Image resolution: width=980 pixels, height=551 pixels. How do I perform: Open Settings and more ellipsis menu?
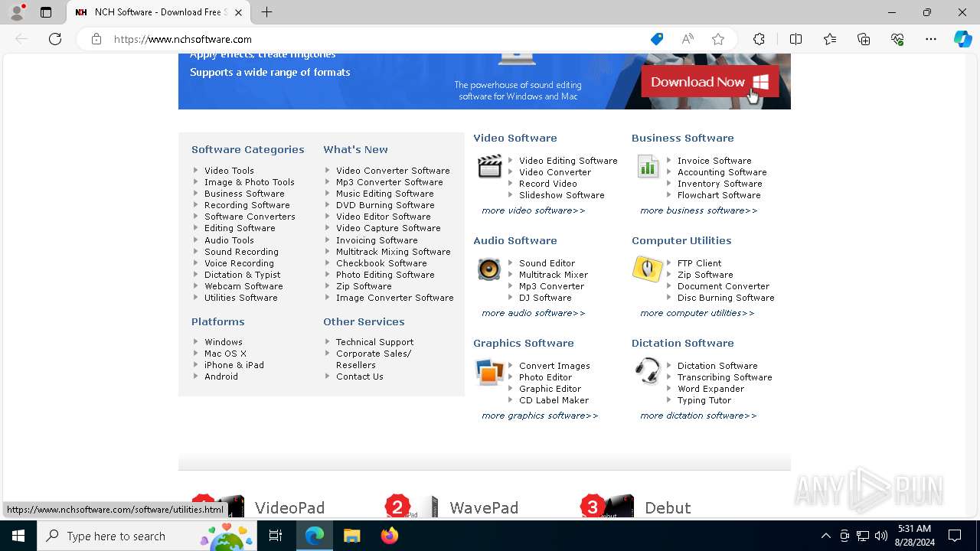[x=931, y=39]
